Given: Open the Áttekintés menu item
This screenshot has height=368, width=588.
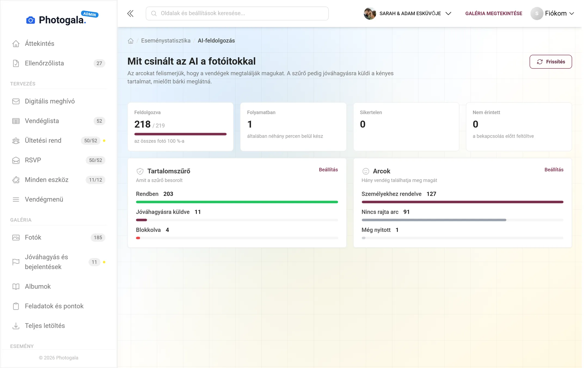Looking at the screenshot, I should pos(58,44).
